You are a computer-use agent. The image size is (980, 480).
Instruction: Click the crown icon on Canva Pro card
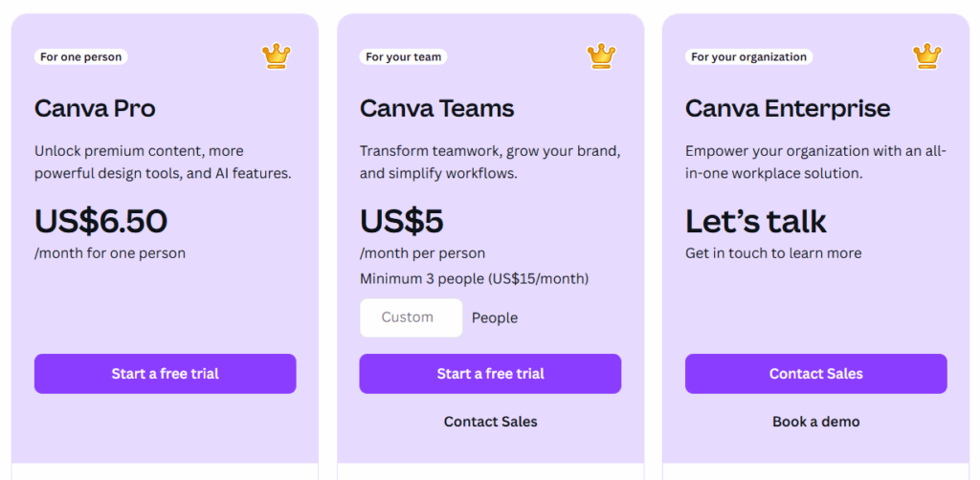coord(276,56)
